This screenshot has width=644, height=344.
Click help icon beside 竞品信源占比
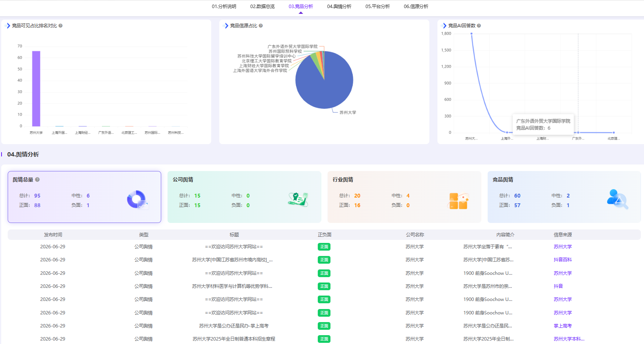pos(261,26)
